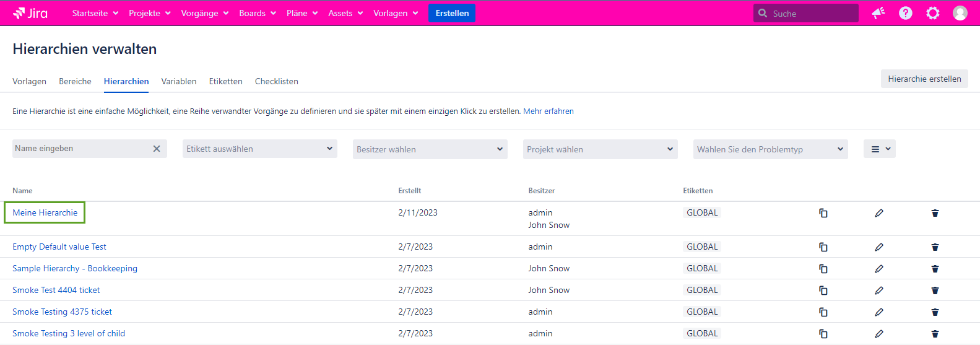Click the Hierarchie erstellen button
Screen dimensions: 980x345
[924, 79]
